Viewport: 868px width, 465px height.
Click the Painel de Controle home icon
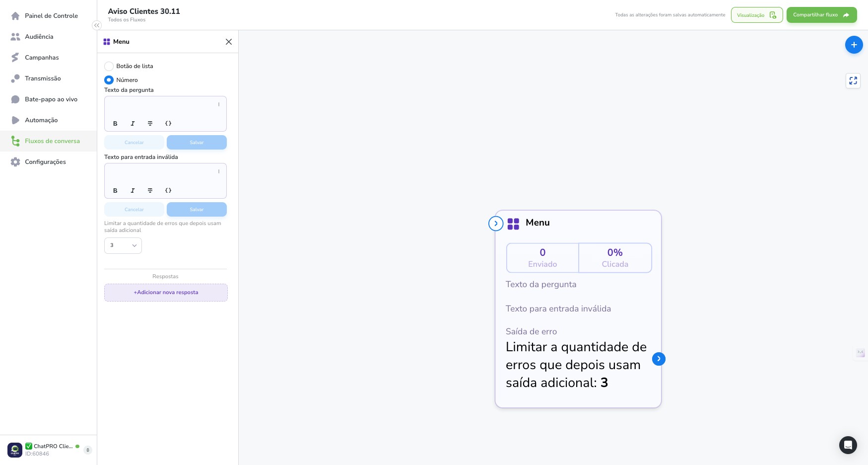pos(15,16)
